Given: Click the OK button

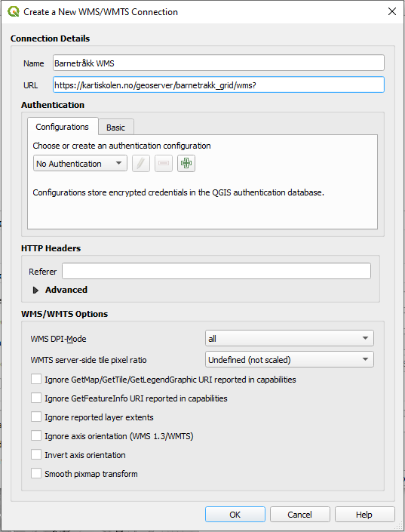Looking at the screenshot, I should [235, 515].
